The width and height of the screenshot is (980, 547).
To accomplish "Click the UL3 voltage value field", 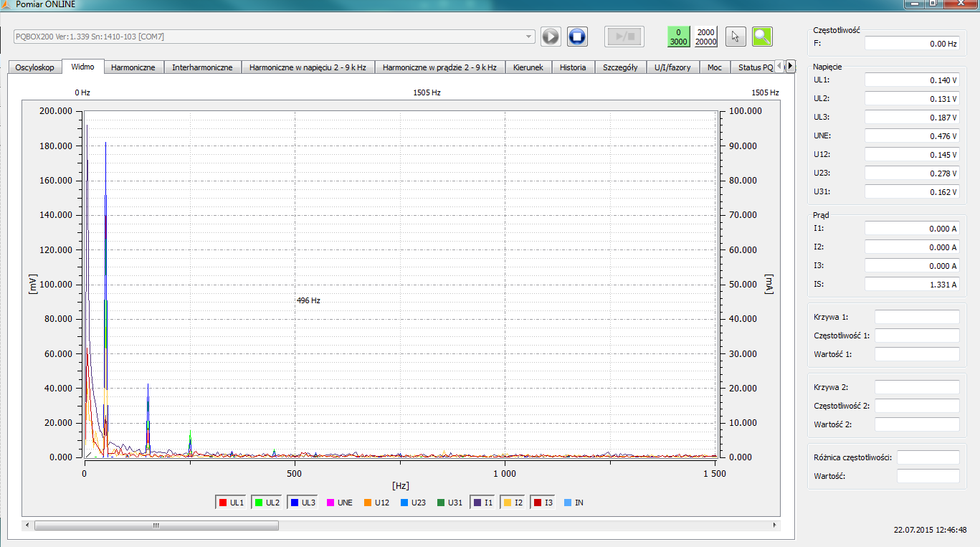I will (912, 117).
